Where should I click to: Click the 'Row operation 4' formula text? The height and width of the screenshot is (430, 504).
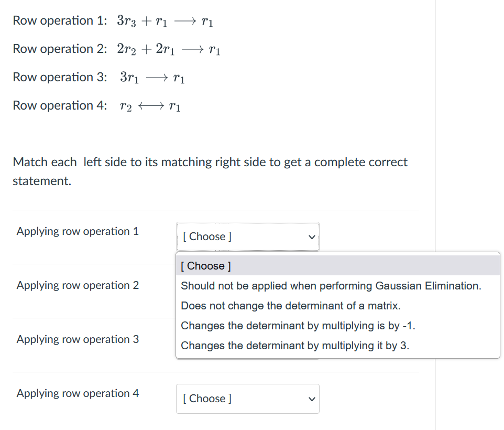97,105
